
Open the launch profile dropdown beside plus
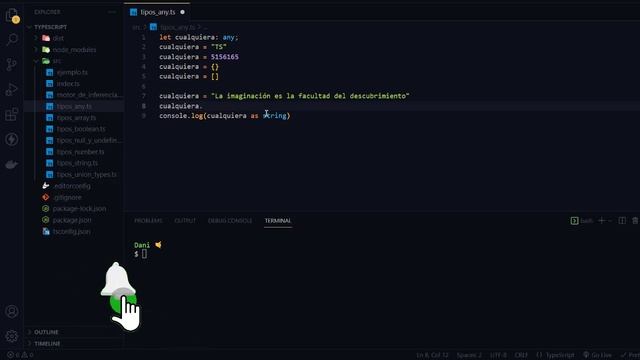(610, 221)
